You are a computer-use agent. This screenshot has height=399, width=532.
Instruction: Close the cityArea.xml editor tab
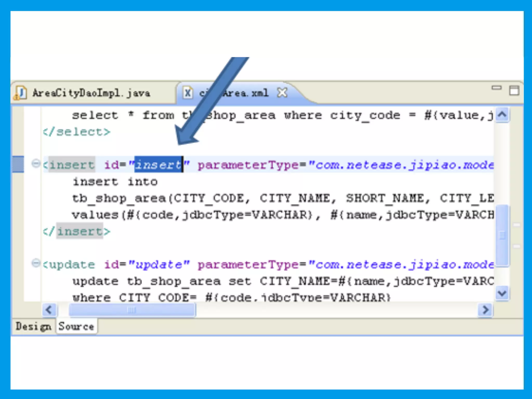pos(282,93)
